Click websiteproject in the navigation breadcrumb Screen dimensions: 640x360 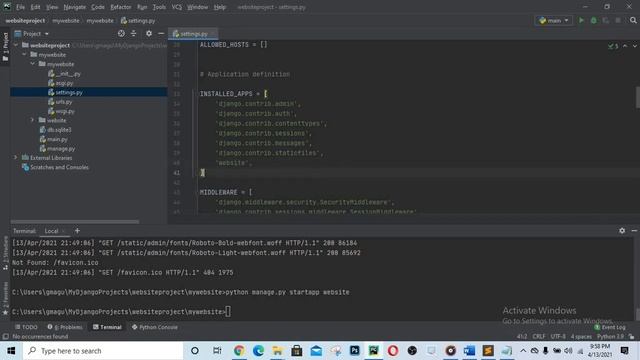(25, 20)
